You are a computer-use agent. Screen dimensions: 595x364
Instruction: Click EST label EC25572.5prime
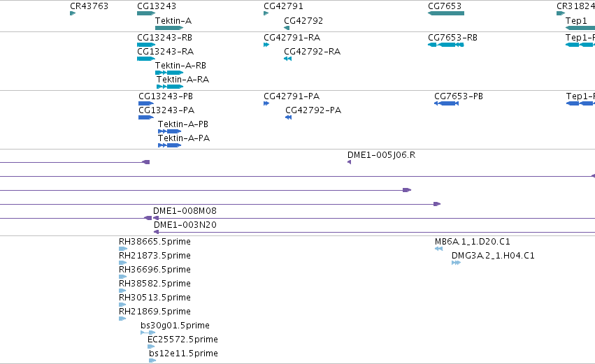(182, 340)
